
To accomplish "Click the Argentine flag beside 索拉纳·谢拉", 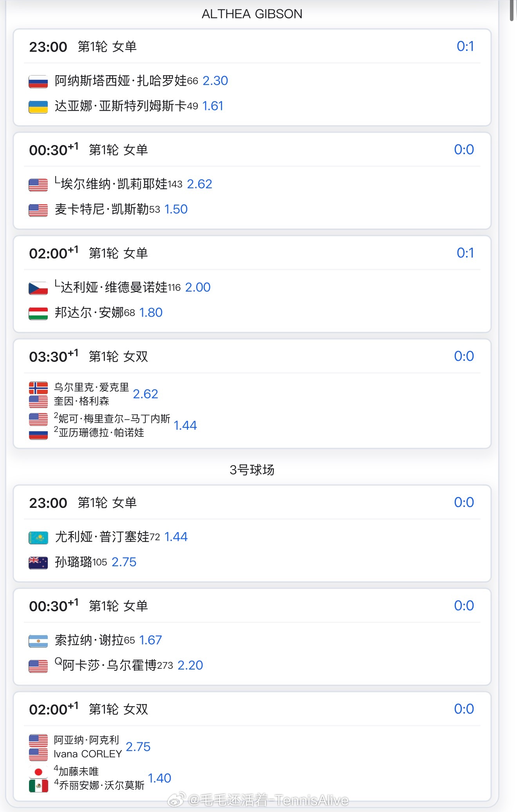I will (x=38, y=641).
